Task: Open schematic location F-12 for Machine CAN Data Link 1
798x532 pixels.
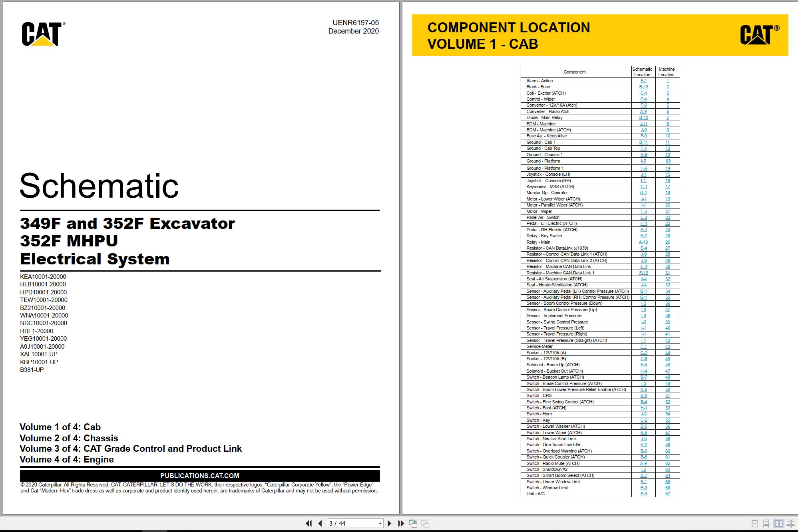Action: click(643, 273)
